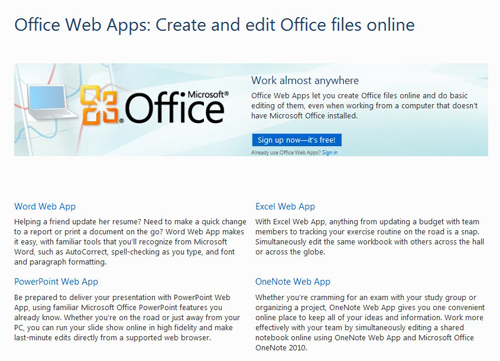The height and width of the screenshot is (361, 500).
Task: Click the large black Office wordmark
Action: (174, 108)
